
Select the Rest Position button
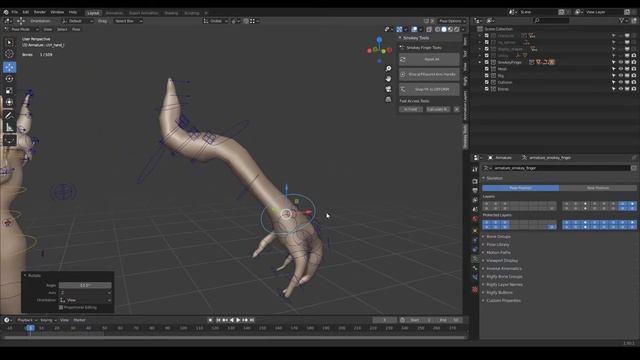[598, 188]
